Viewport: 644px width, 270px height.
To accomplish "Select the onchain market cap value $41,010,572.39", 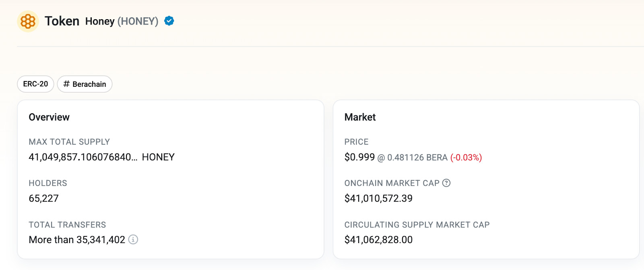I will click(378, 198).
